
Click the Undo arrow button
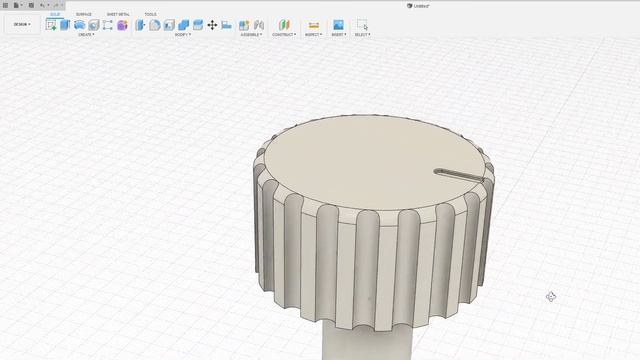pyautogui.click(x=42, y=5)
